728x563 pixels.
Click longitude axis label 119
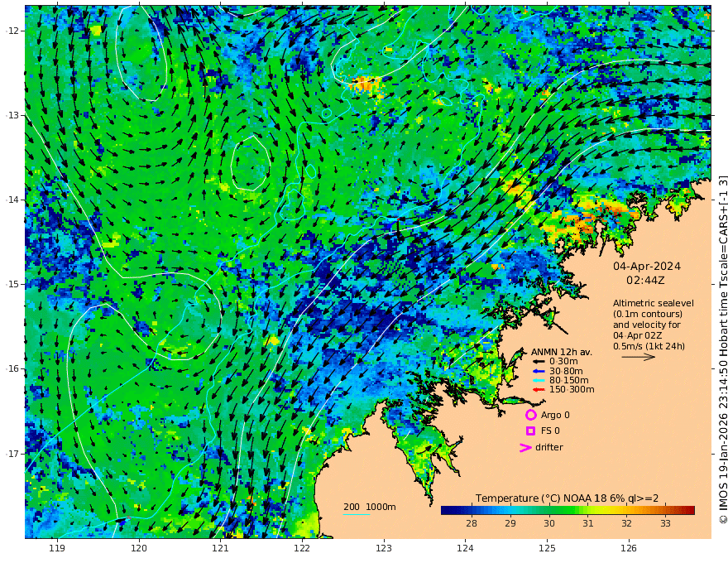(x=57, y=549)
